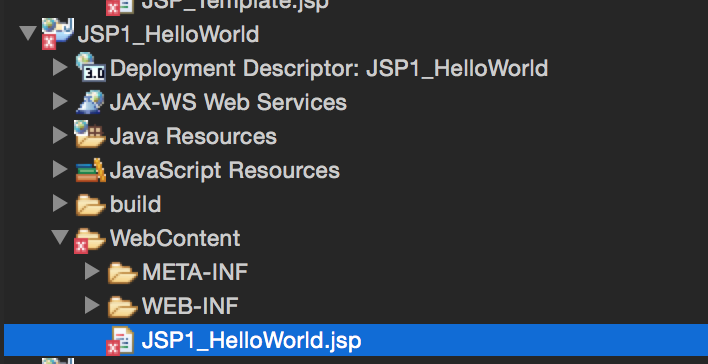
Task: Collapse the JSP1_HelloWorld project node
Action: pyautogui.click(x=28, y=33)
